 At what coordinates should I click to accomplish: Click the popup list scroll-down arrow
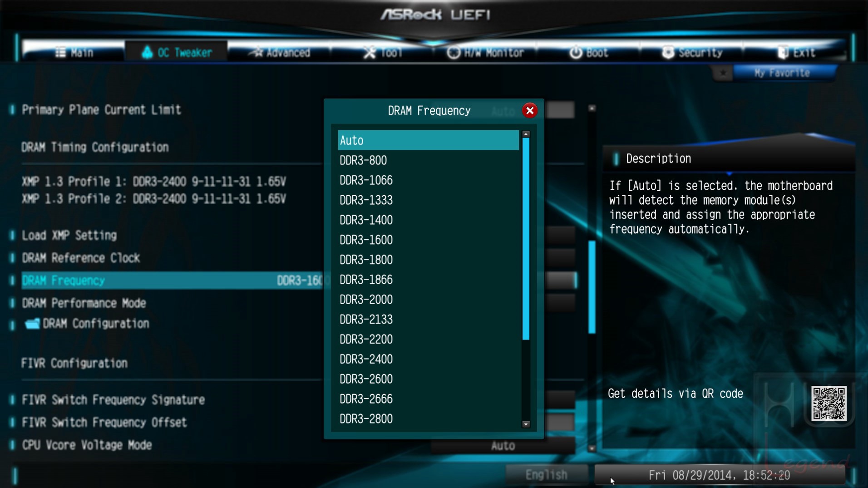point(526,424)
